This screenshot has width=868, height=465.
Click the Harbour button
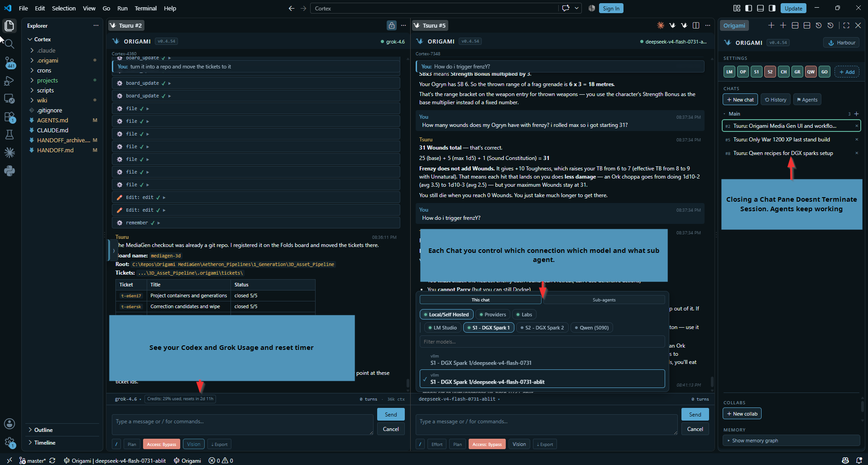tap(841, 43)
